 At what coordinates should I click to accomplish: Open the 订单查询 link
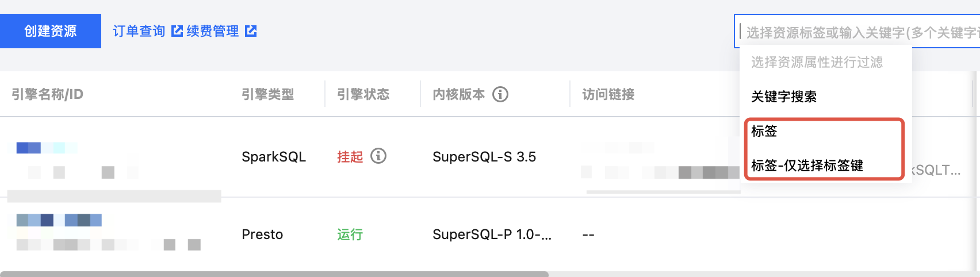click(139, 31)
